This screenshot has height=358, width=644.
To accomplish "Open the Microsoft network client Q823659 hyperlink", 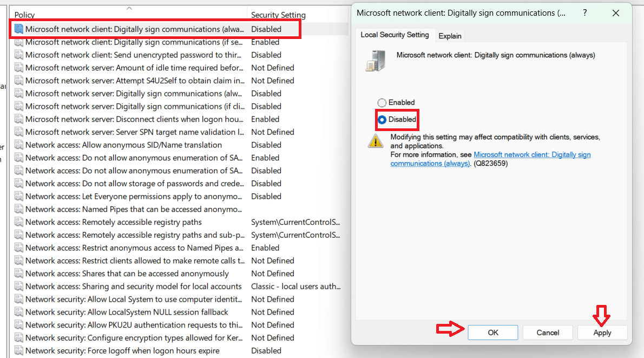I will tap(532, 154).
